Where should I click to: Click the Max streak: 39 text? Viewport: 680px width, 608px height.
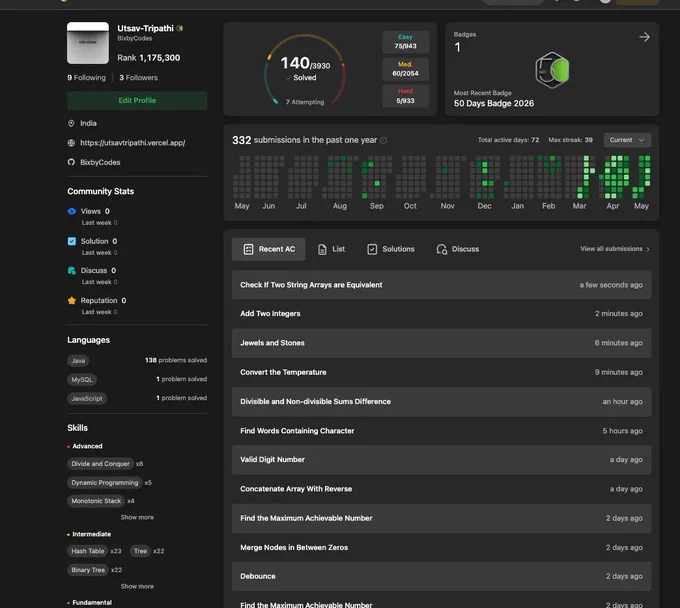click(x=570, y=140)
